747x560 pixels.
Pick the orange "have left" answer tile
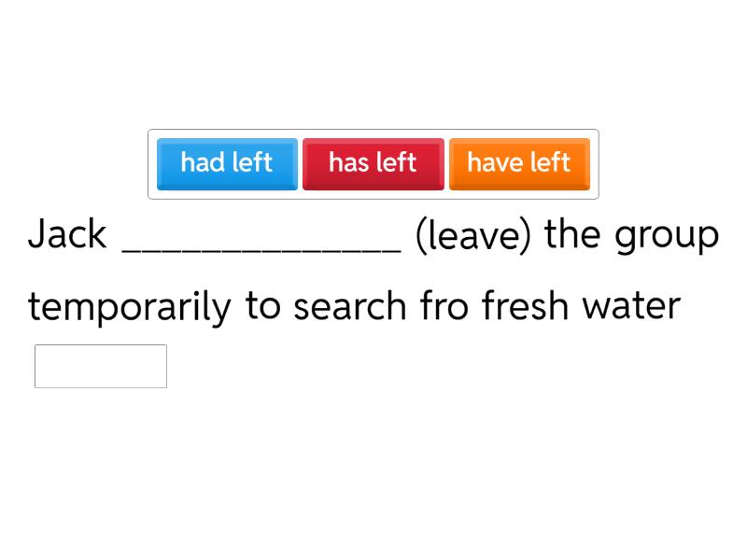coord(518,163)
